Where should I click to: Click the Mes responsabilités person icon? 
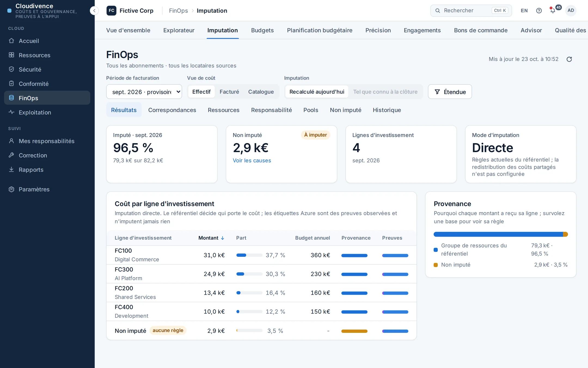[x=11, y=141]
